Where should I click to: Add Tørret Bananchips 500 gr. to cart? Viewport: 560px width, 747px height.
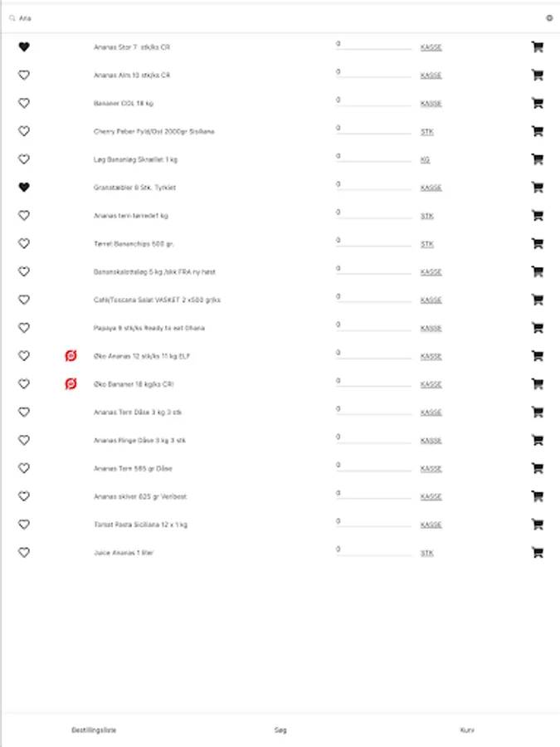click(x=537, y=244)
